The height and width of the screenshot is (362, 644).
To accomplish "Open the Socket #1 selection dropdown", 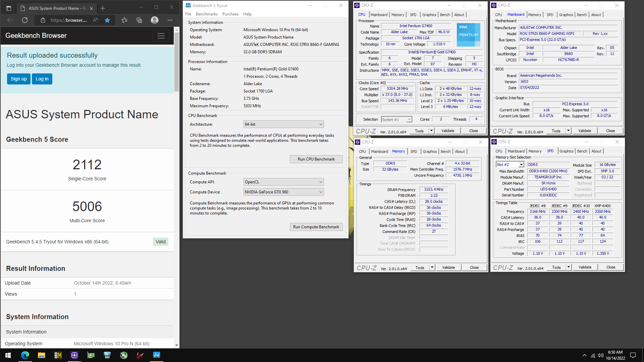I will [396, 120].
